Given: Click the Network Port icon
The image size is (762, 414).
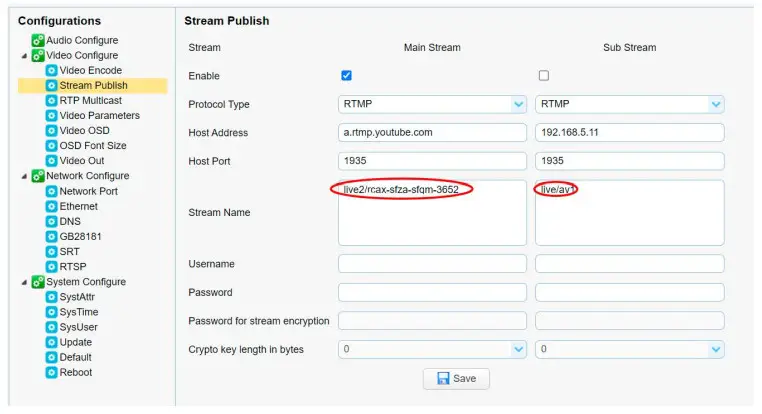Looking at the screenshot, I should pos(52,191).
